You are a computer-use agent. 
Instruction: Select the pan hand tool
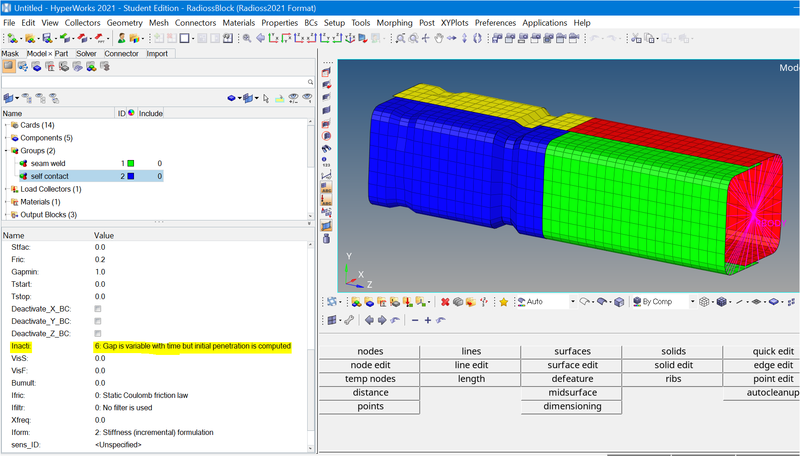439,38
